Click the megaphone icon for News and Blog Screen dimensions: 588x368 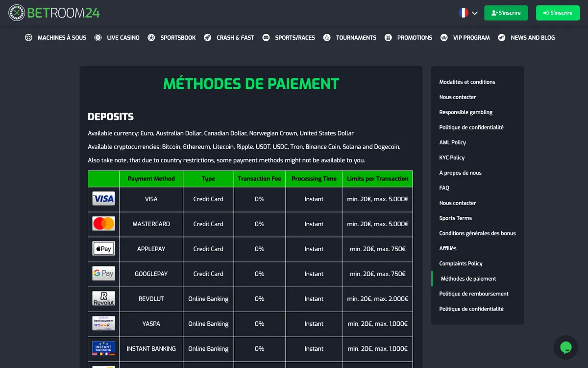(502, 37)
